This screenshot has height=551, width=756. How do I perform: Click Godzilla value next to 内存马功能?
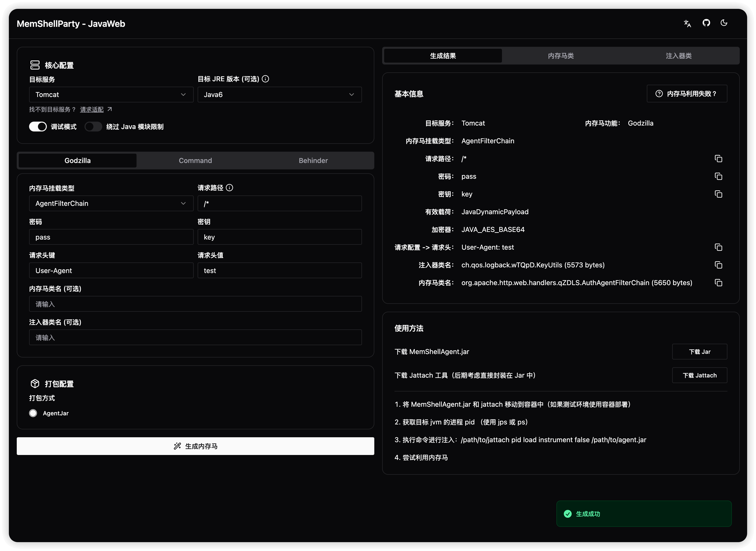pos(640,123)
